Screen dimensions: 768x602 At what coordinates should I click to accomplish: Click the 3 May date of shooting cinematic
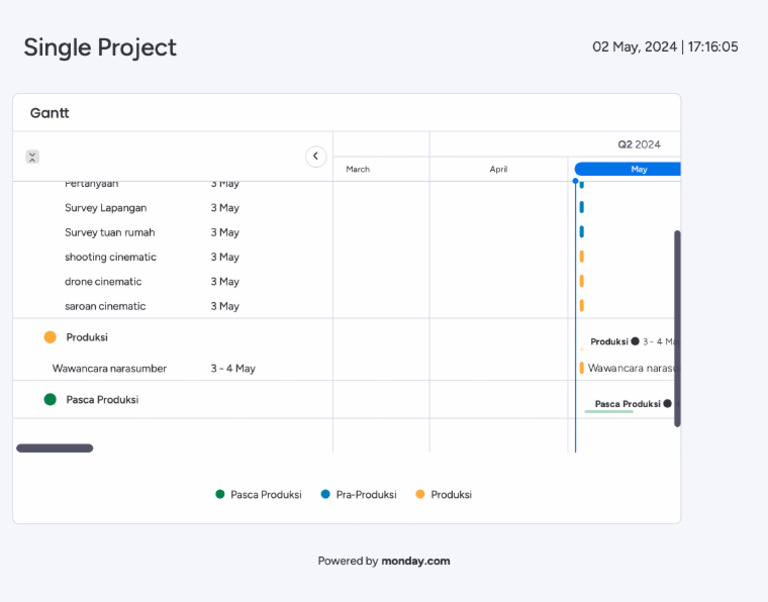[x=225, y=257]
